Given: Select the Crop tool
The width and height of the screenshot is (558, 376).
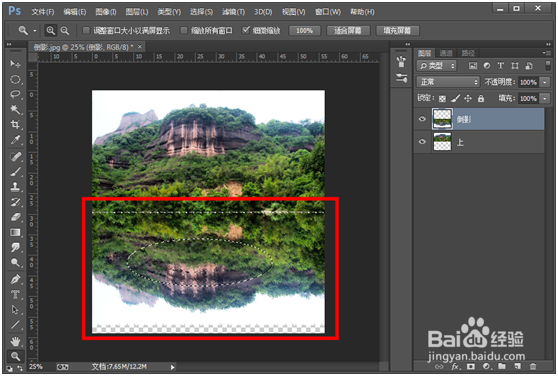Looking at the screenshot, I should tap(15, 125).
